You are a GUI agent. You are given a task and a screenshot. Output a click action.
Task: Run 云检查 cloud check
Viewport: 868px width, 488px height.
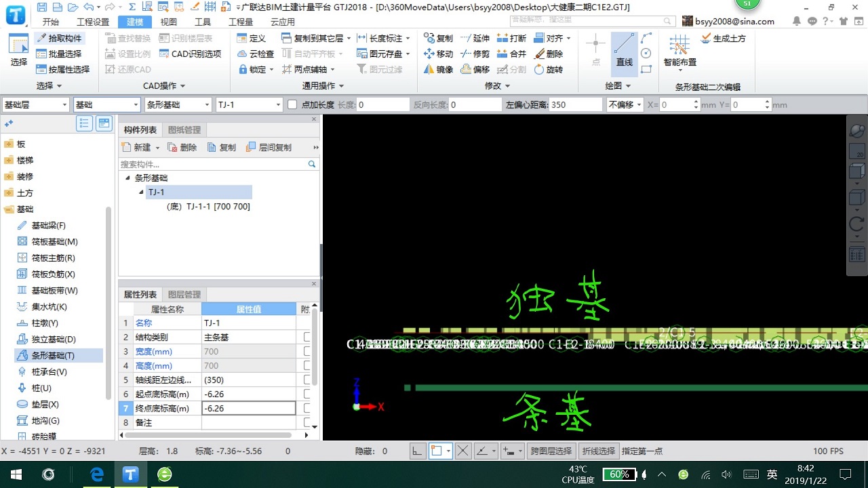click(256, 54)
